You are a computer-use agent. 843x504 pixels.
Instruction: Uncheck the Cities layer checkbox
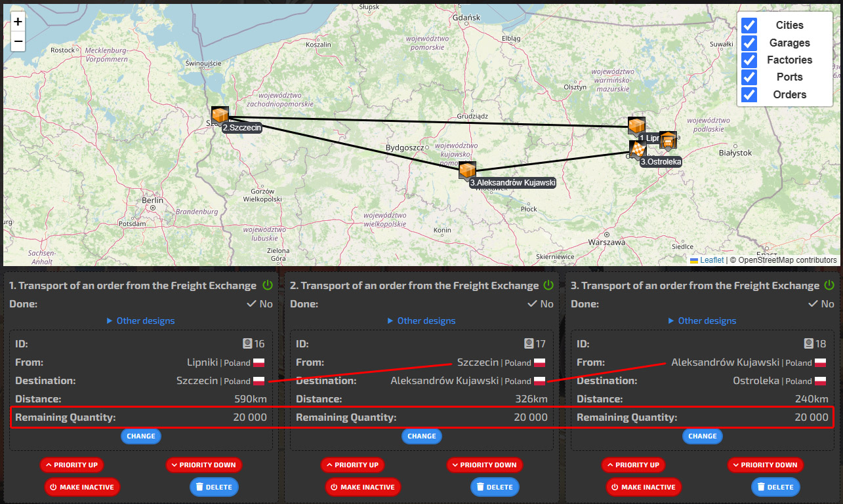point(749,26)
